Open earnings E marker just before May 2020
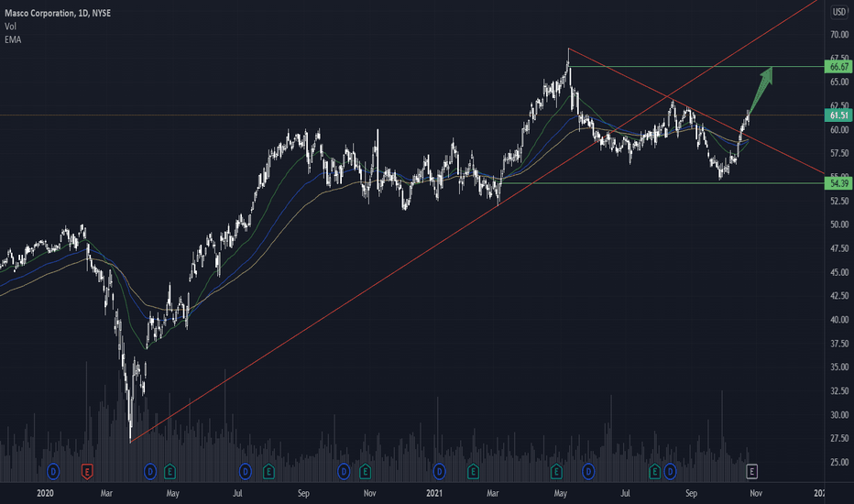854x504 pixels. click(x=170, y=471)
